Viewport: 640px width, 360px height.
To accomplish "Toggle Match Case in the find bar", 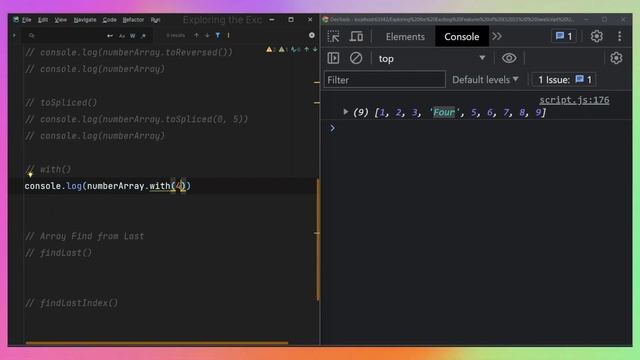I will coord(122,36).
